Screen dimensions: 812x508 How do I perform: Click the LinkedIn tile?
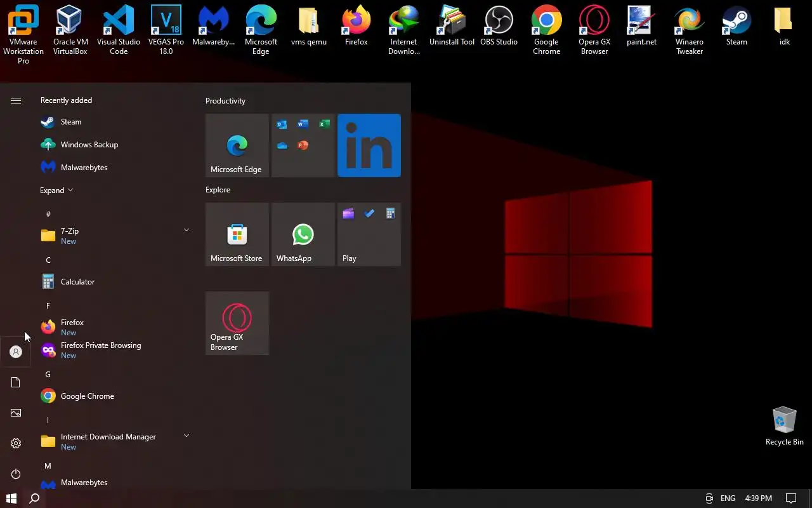[x=369, y=145]
